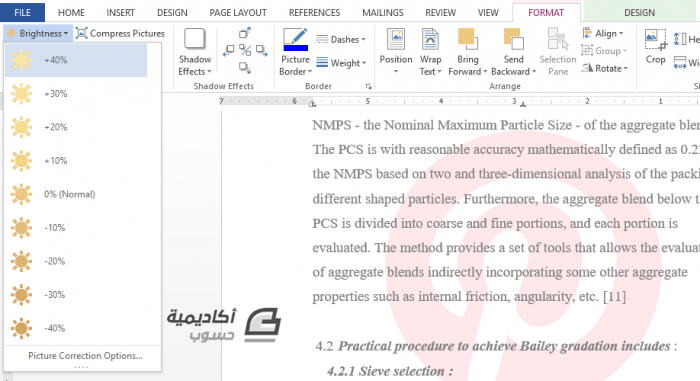Click the Picture Border pen icon
This screenshot has height=381, width=700.
(x=295, y=39)
